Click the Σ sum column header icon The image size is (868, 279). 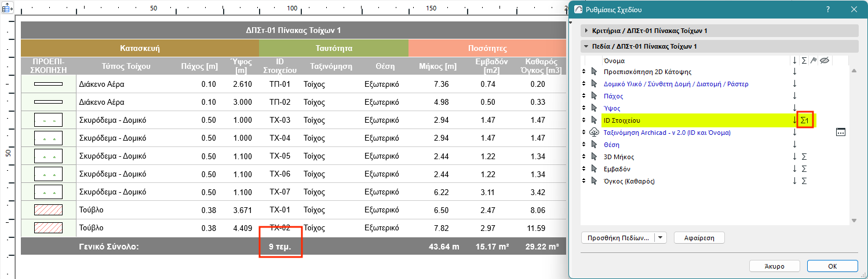pos(804,60)
